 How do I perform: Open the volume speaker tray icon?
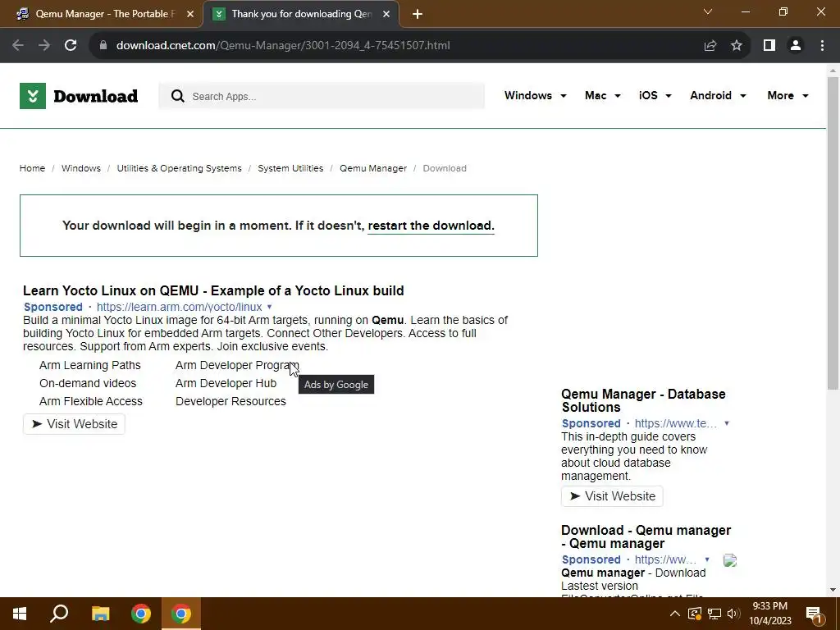(x=733, y=614)
